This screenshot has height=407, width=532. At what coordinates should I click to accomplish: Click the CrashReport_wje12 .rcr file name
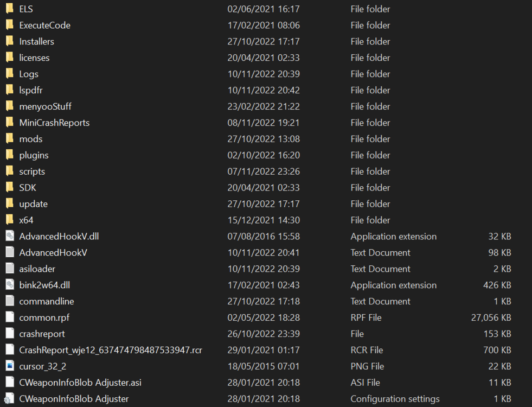click(x=111, y=350)
